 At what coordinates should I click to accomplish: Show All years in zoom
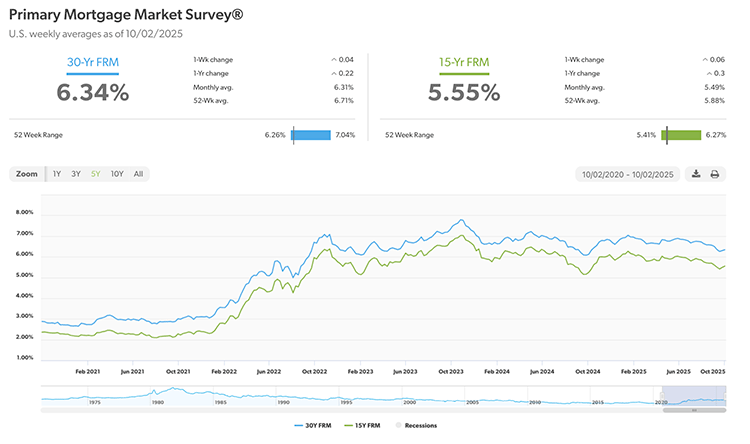(138, 174)
